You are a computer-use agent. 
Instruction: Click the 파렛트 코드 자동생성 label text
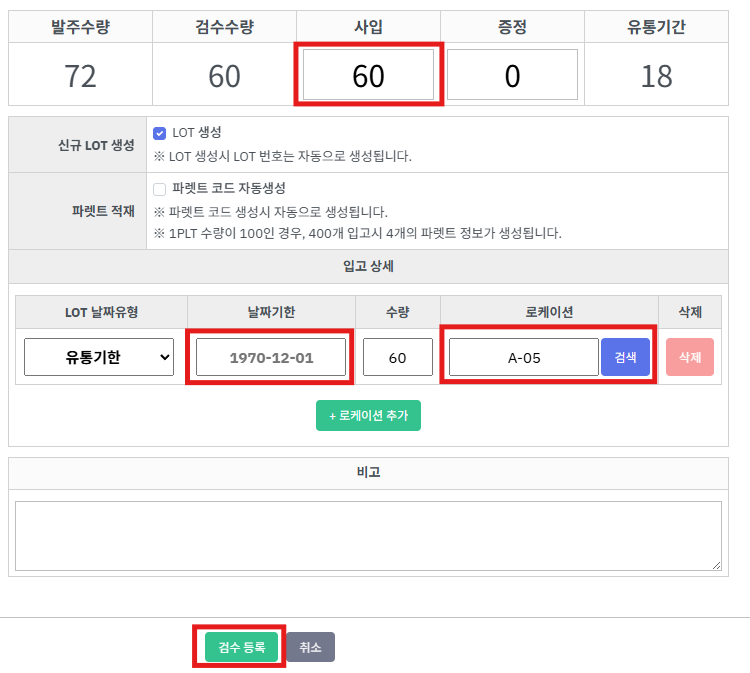pos(229,188)
